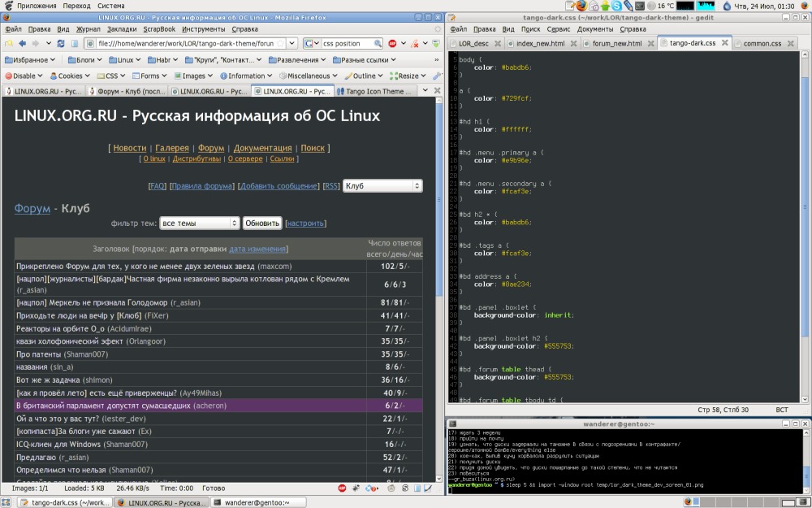The image size is (812, 508).
Task: Click terminal launcher icon in top panel
Action: click(640, 6)
